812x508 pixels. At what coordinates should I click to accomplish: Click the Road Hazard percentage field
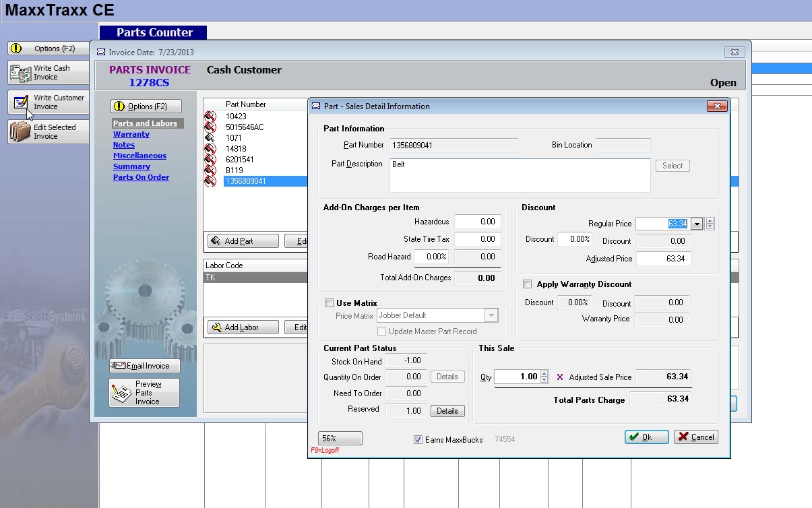pos(431,257)
